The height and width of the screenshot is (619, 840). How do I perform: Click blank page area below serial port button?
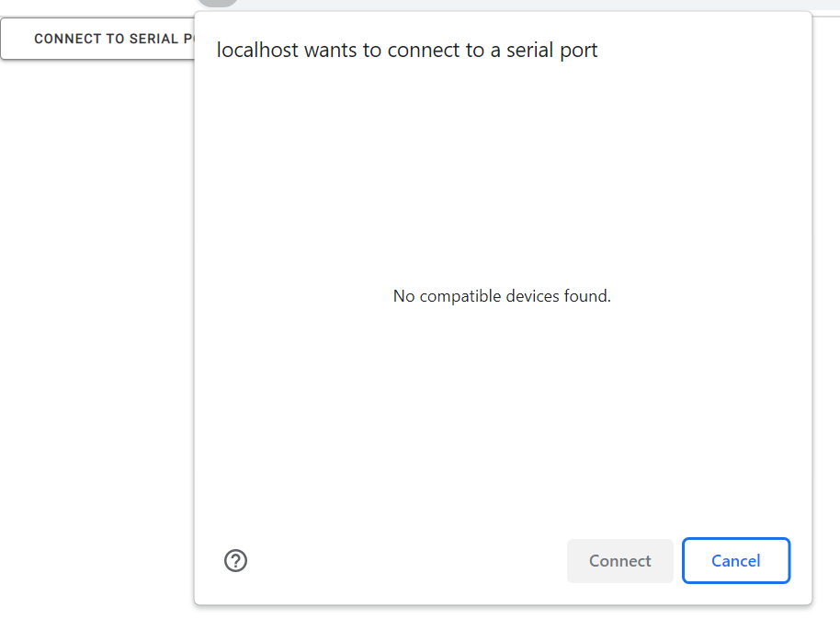(96, 276)
